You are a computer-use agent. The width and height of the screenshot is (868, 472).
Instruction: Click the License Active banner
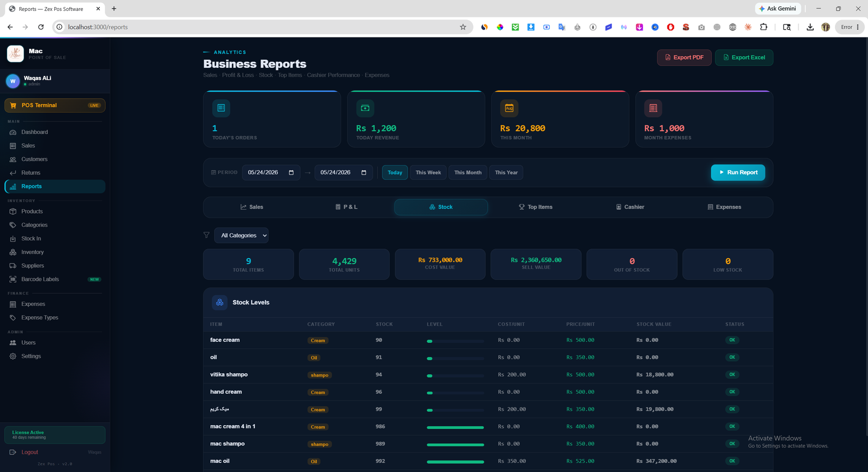tap(55, 435)
